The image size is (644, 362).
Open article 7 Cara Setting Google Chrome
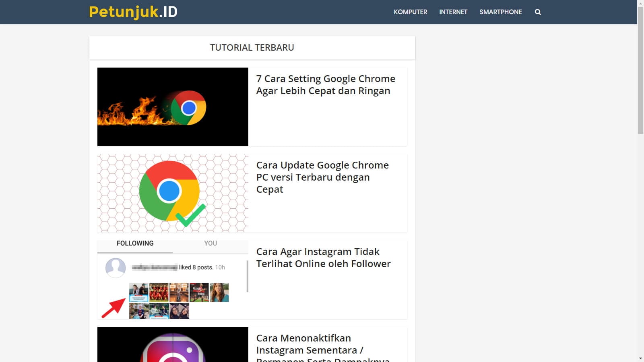pos(326,85)
